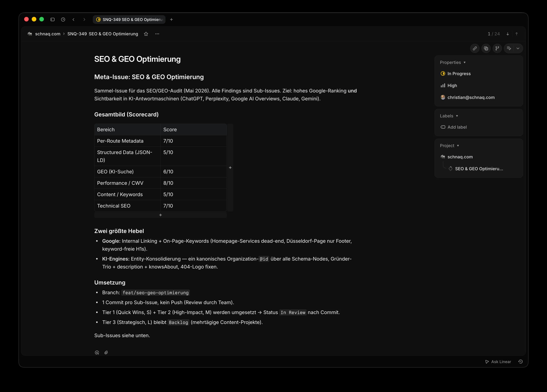This screenshot has width=547, height=392.
Task: Click the 6/10 score cell
Action: (x=193, y=172)
